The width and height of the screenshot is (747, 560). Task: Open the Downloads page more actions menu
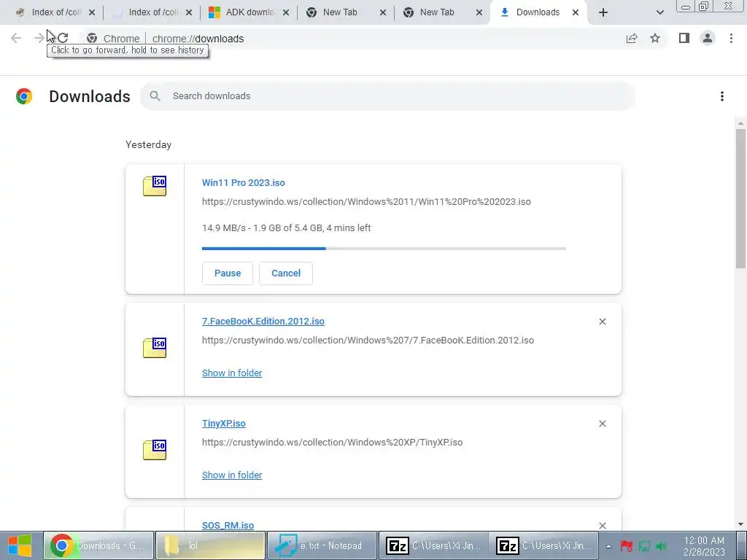pyautogui.click(x=721, y=96)
